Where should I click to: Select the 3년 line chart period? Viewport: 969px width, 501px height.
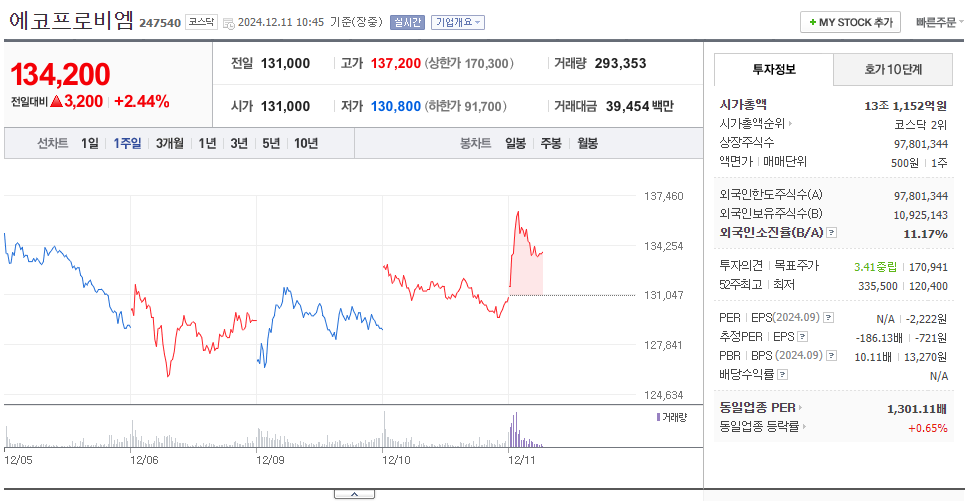click(x=239, y=143)
